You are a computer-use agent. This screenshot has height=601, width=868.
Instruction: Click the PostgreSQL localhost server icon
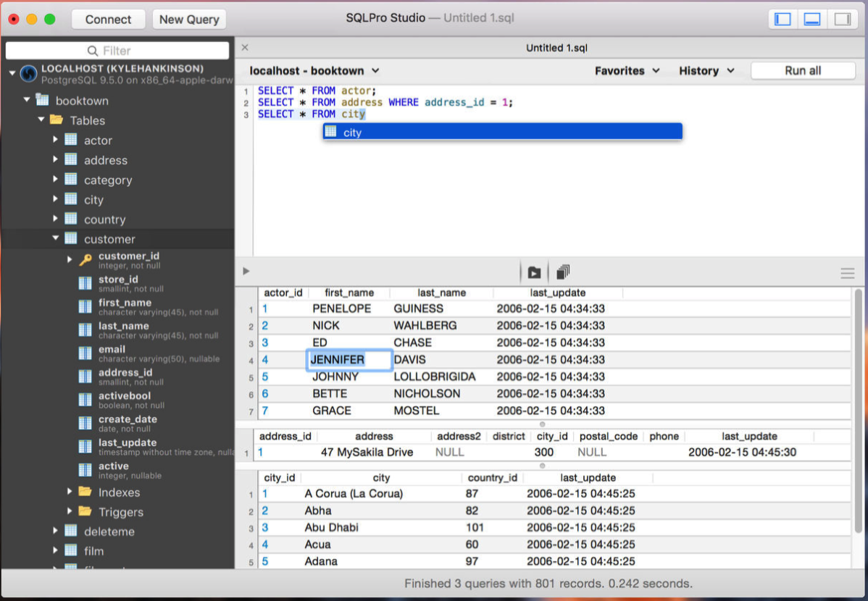point(29,74)
